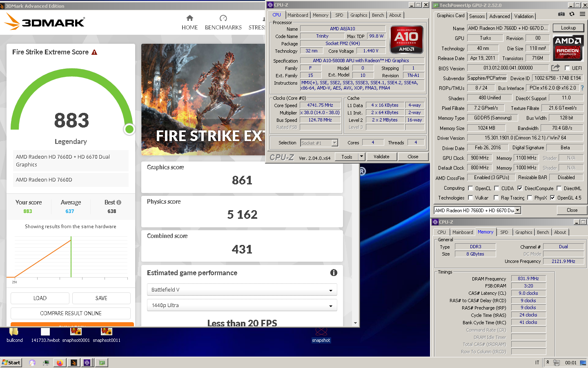Toggle the Ray Tracing checkbox
The width and height of the screenshot is (588, 368).
pyautogui.click(x=496, y=198)
